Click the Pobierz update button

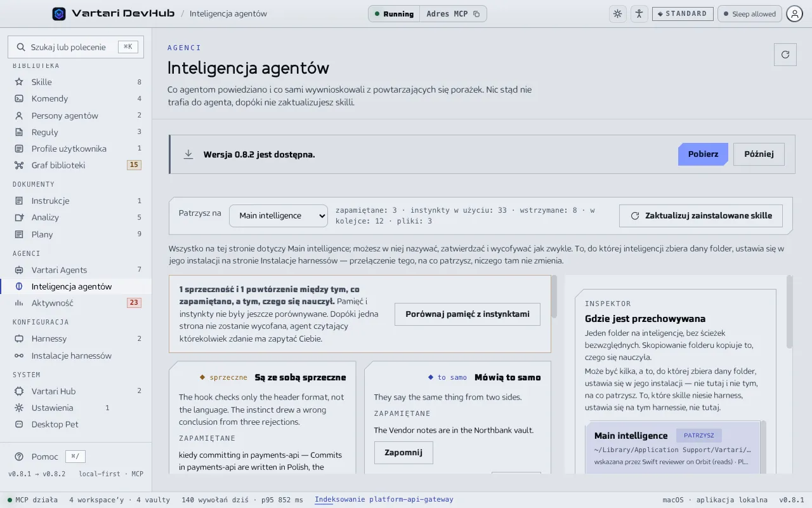pyautogui.click(x=703, y=154)
